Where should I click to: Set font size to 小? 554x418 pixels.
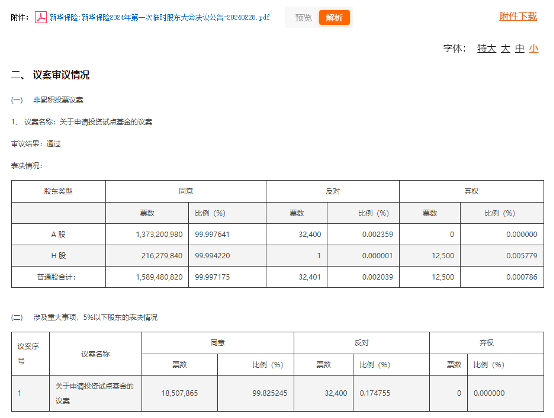[534, 48]
